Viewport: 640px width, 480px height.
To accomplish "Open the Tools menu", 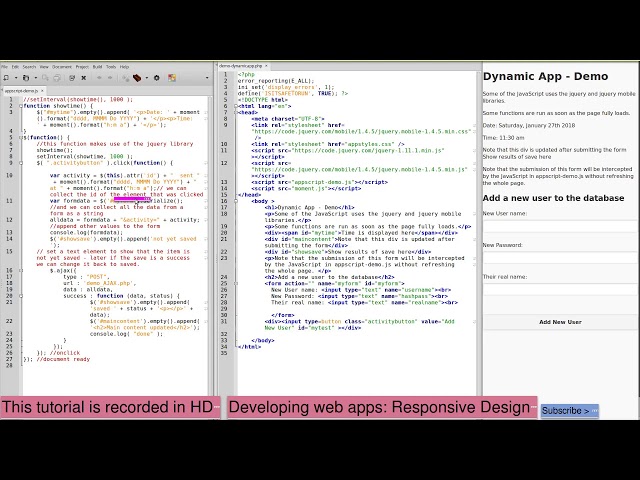I will (x=111, y=67).
